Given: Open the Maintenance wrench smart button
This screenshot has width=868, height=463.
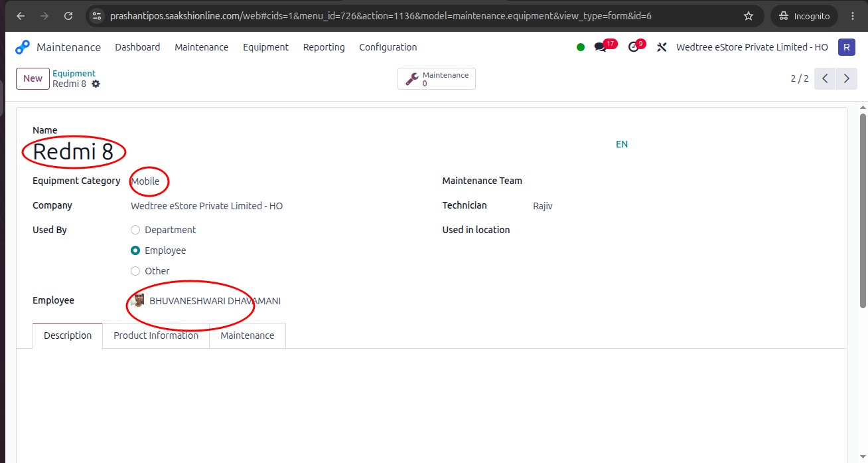Looking at the screenshot, I should (x=437, y=78).
